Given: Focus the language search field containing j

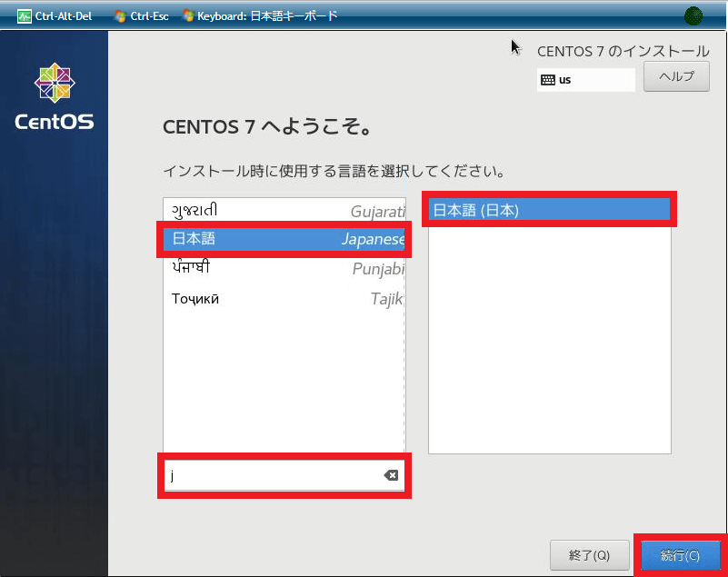Looking at the screenshot, I should tap(284, 475).
